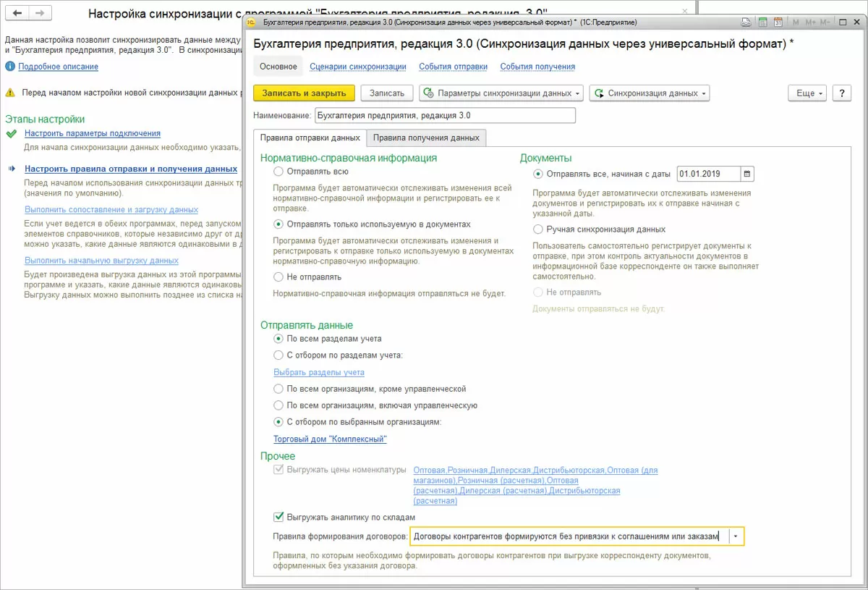Screen dimensions: 868x590
Task: Open События получения section
Action: tap(537, 67)
